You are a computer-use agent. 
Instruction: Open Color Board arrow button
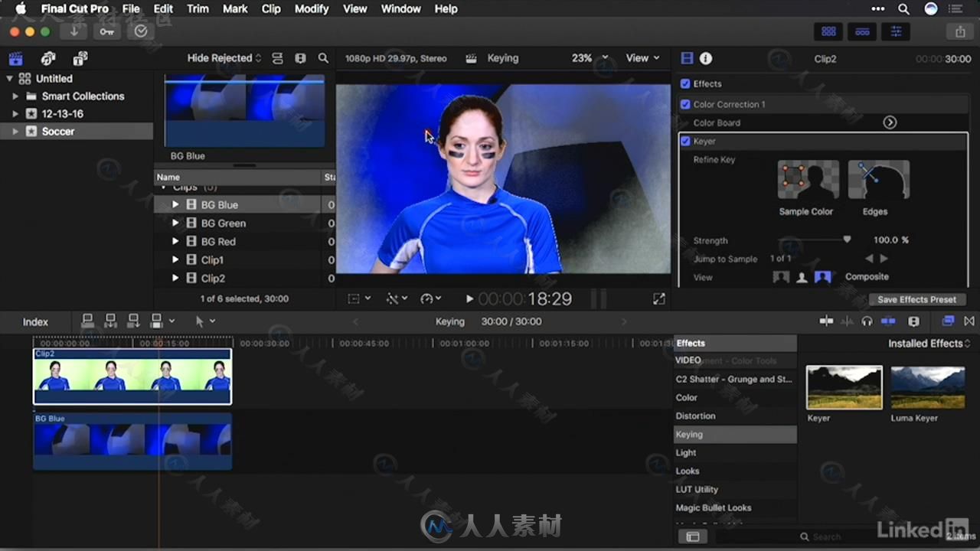890,122
